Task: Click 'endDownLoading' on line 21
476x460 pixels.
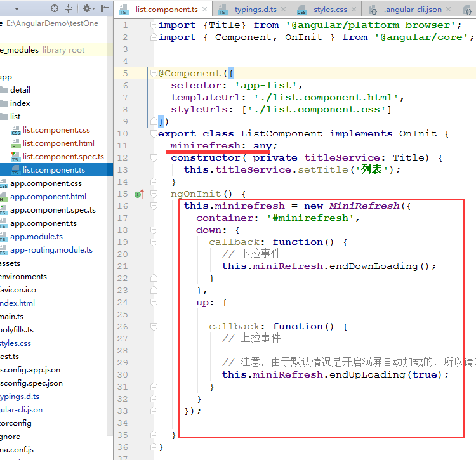Action: pyautogui.click(x=374, y=266)
